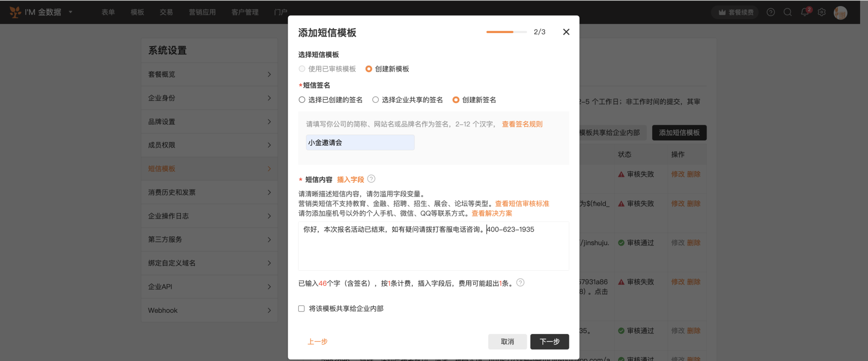Image resolution: width=868 pixels, height=361 pixels.
Task: Click the signature input containing 小金邀请会
Action: 360,142
